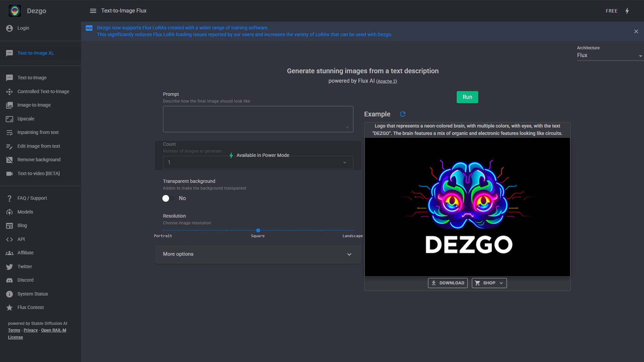Click the FAQ question mark icon

tap(9, 198)
